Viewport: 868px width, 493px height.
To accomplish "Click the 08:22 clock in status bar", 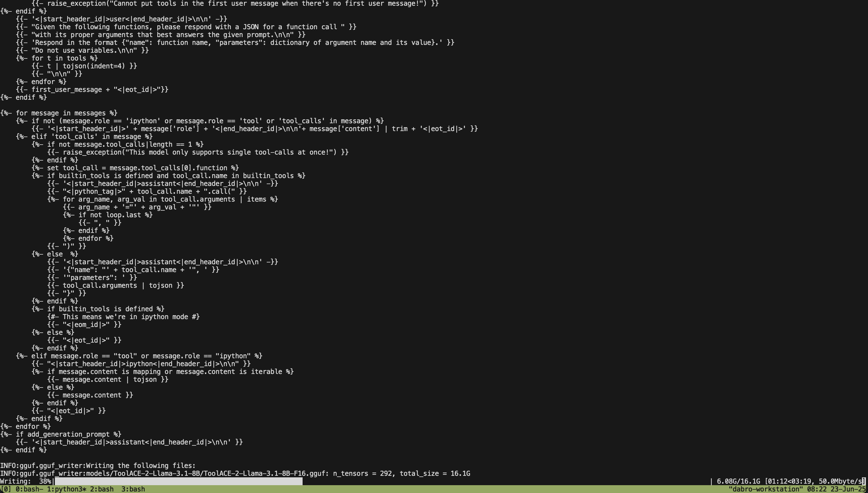I will point(816,489).
